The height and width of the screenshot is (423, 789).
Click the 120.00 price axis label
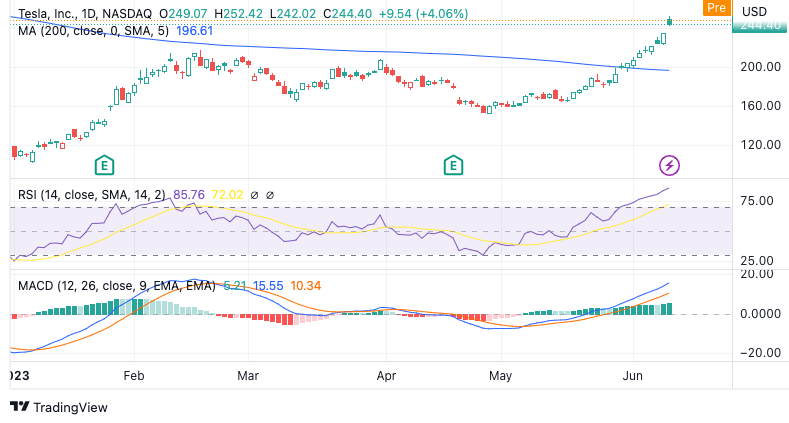(x=760, y=145)
